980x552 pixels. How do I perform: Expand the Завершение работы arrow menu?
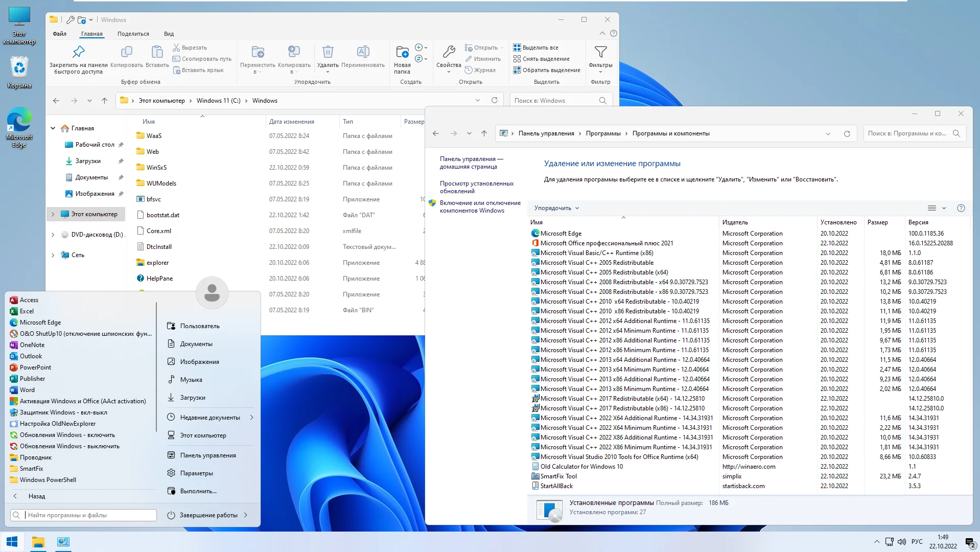pyautogui.click(x=246, y=515)
